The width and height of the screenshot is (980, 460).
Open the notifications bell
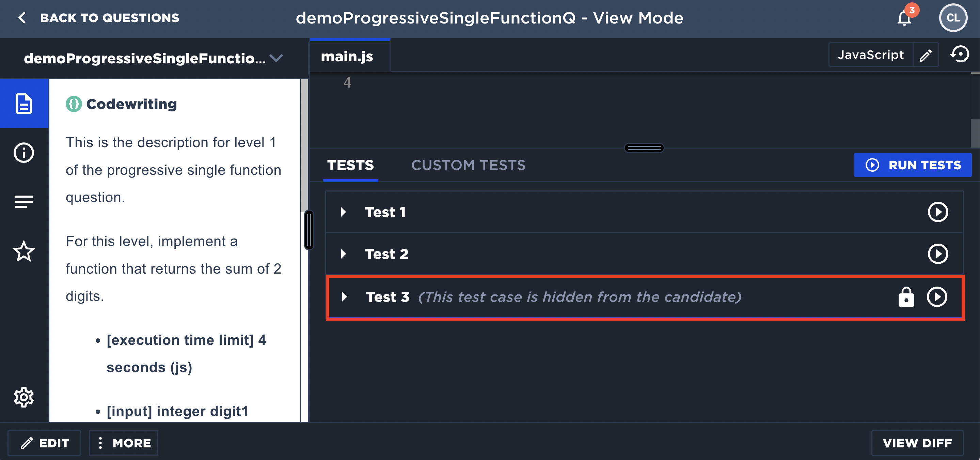[905, 18]
